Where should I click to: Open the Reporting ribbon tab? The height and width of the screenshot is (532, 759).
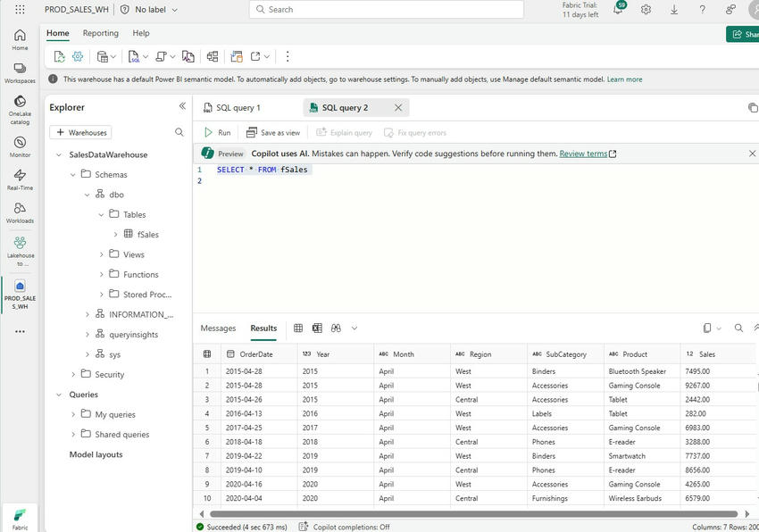(101, 33)
